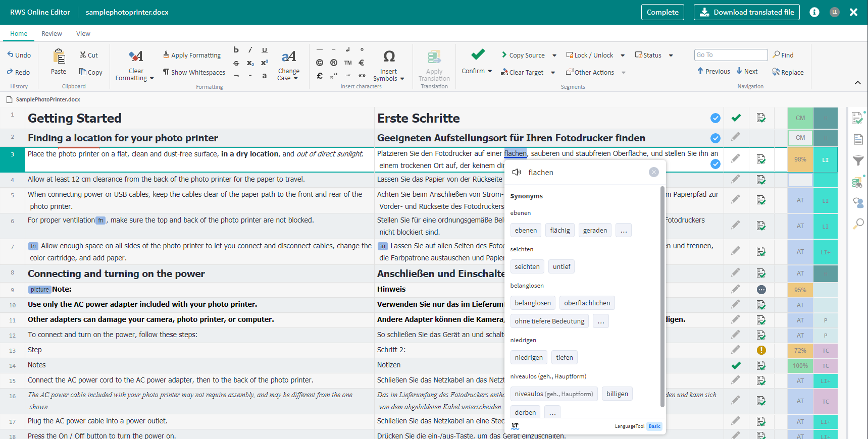Click the 98% match score cell
This screenshot has width=868, height=439.
pos(800,159)
